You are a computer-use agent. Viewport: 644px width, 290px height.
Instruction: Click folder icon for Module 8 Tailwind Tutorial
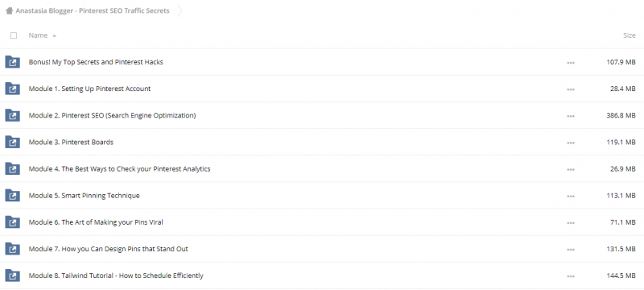[12, 275]
